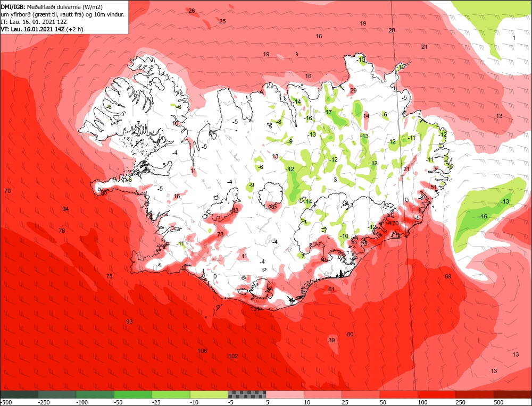The width and height of the screenshot is (532, 406).
Task: Click the "170" value on the southeast coast
Action: 394,223
